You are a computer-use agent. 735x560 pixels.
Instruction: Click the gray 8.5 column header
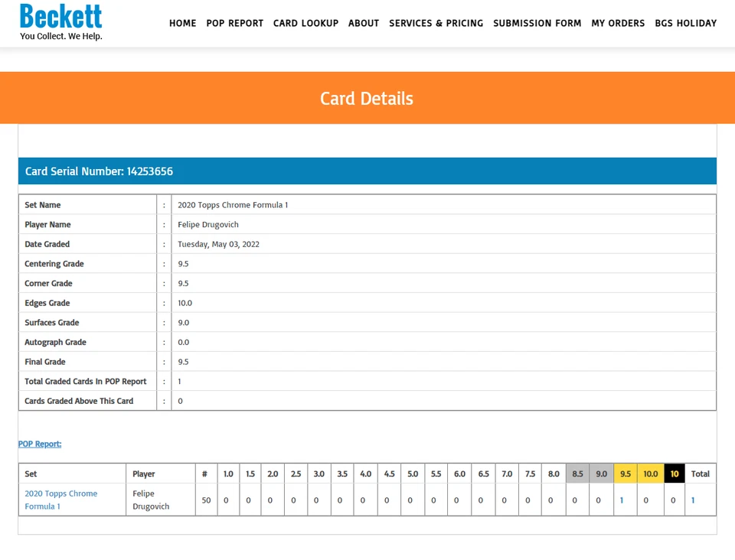tap(577, 474)
